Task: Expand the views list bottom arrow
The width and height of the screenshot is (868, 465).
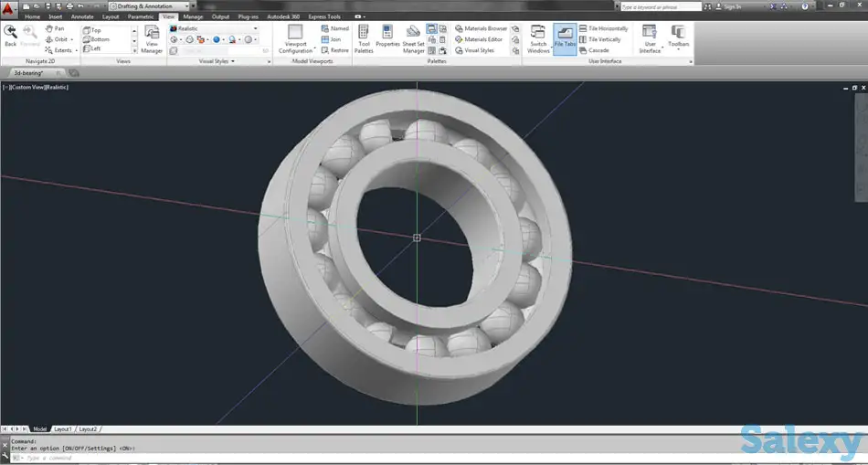Action: tap(134, 50)
